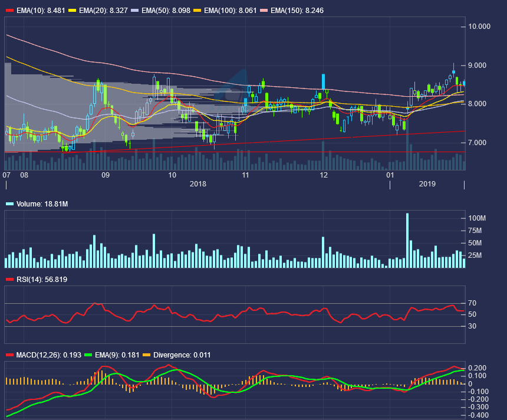Jump to month 12 on the time axis
The height and width of the screenshot is (420, 507).
324,175
